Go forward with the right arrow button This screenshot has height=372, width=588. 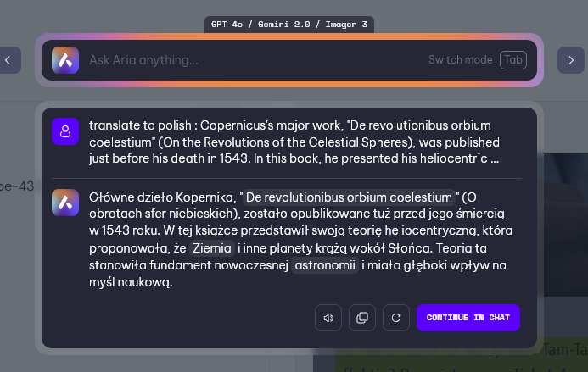tap(570, 60)
